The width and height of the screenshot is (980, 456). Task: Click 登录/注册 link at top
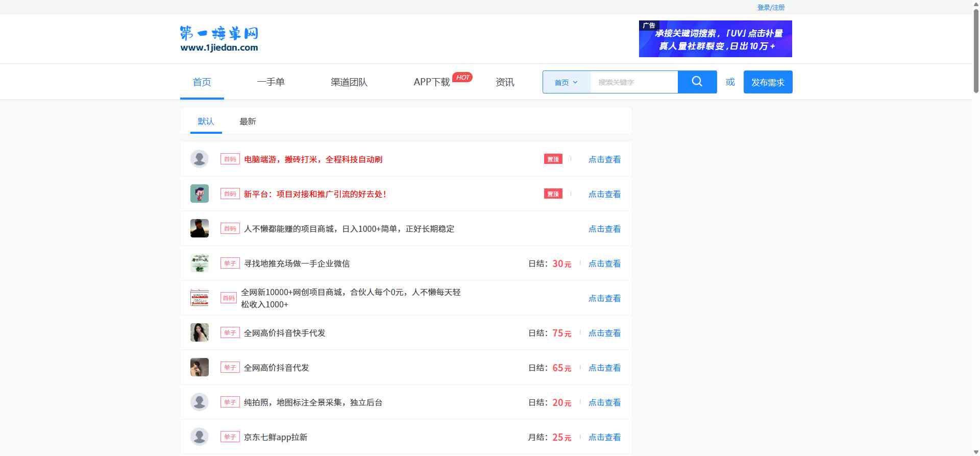tap(771, 7)
